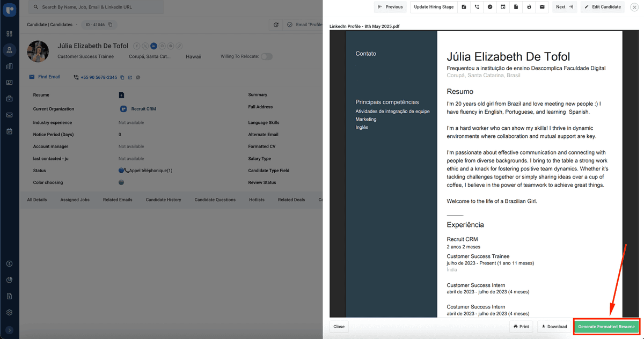The image size is (644, 339).
Task: Open the candidate's LinkedIn profile icon
Action: [153, 46]
